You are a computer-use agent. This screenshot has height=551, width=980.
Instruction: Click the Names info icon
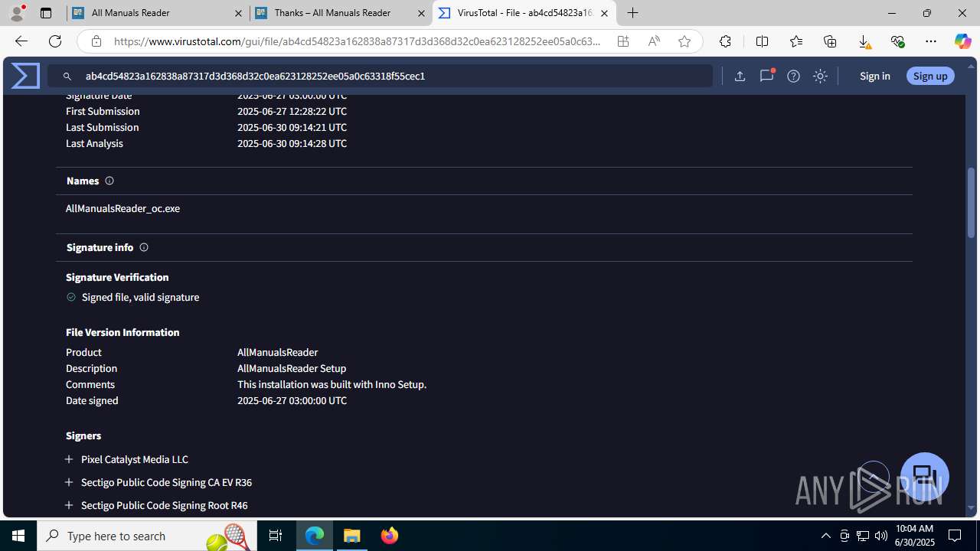[x=109, y=181]
